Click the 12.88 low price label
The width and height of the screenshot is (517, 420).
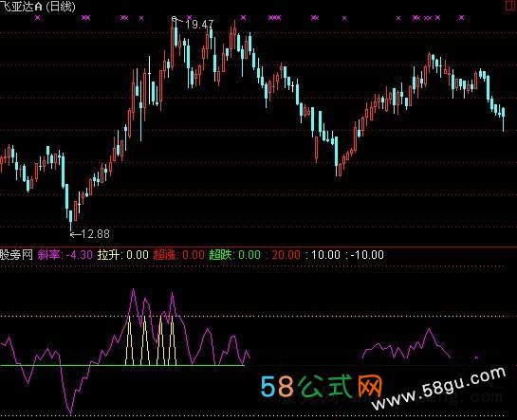tap(95, 234)
